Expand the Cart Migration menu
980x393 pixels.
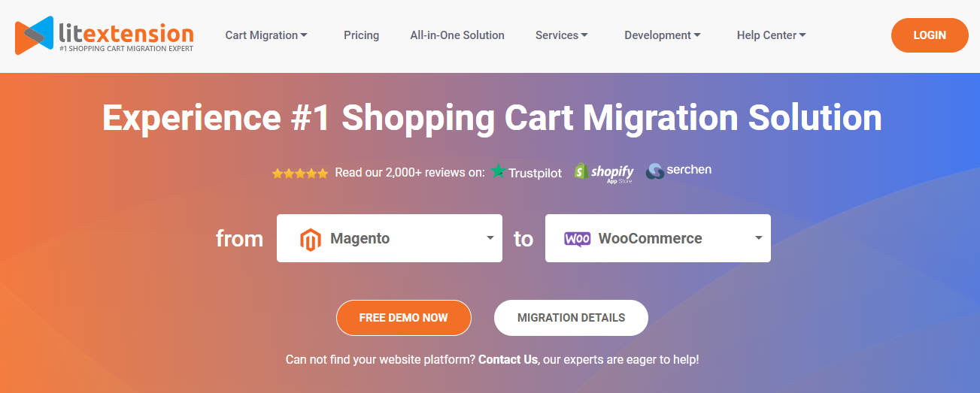[266, 35]
